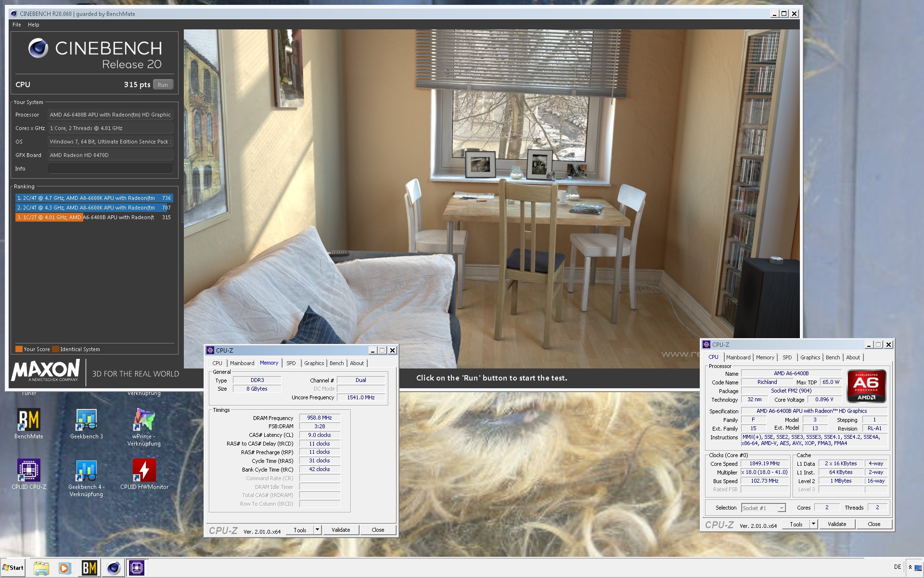
Task: Open Windows Explorer from taskbar
Action: (41, 568)
